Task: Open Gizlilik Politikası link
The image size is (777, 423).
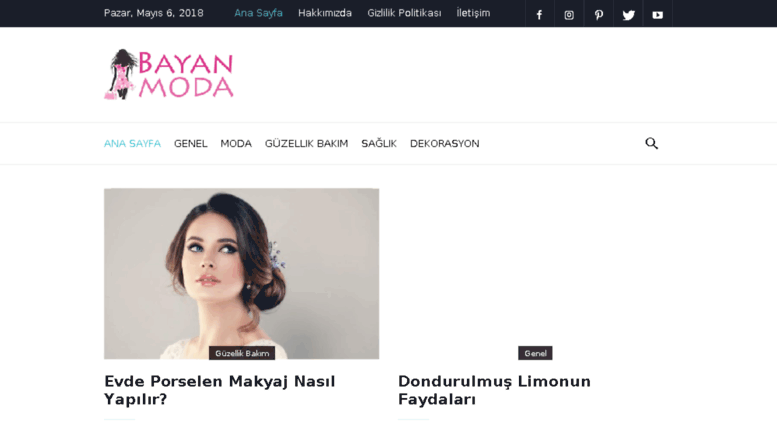Action: pyautogui.click(x=404, y=13)
